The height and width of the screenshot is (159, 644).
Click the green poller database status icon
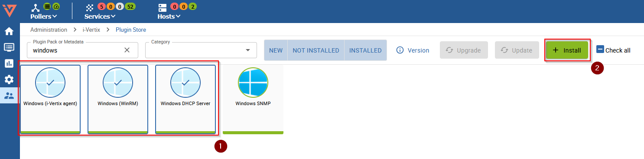click(47, 7)
